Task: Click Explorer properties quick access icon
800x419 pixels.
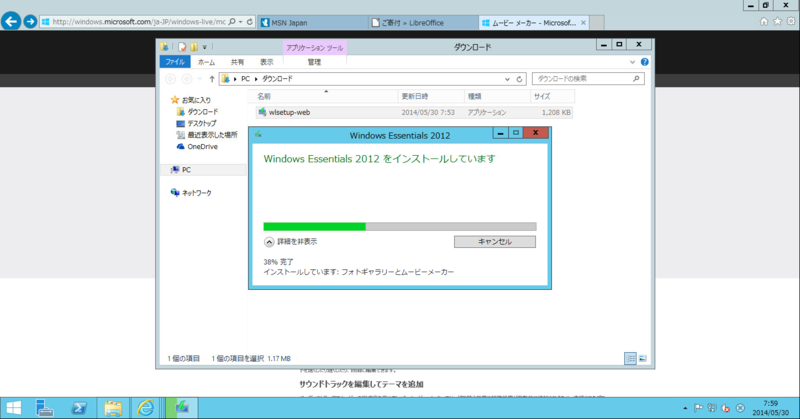Action: coord(182,47)
